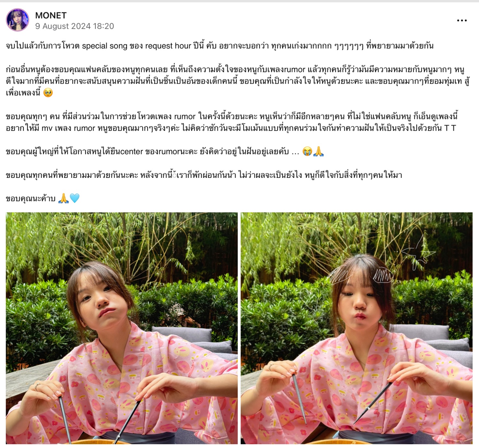This screenshot has height=448, width=479.
Task: Click the light blue heart emoji
Action: 74,198
